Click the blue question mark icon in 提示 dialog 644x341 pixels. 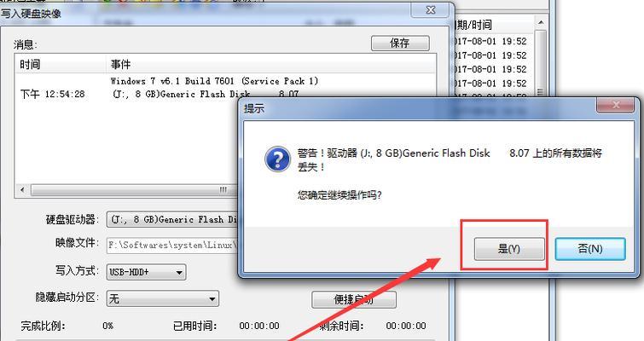pyautogui.click(x=277, y=159)
